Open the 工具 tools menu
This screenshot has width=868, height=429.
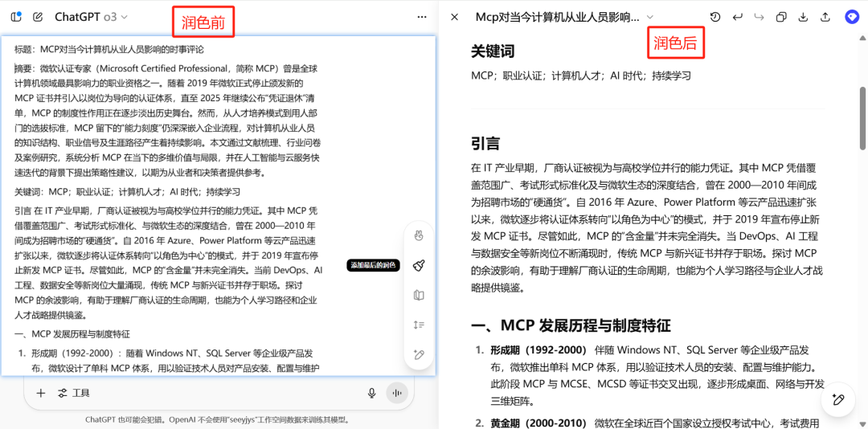click(73, 393)
